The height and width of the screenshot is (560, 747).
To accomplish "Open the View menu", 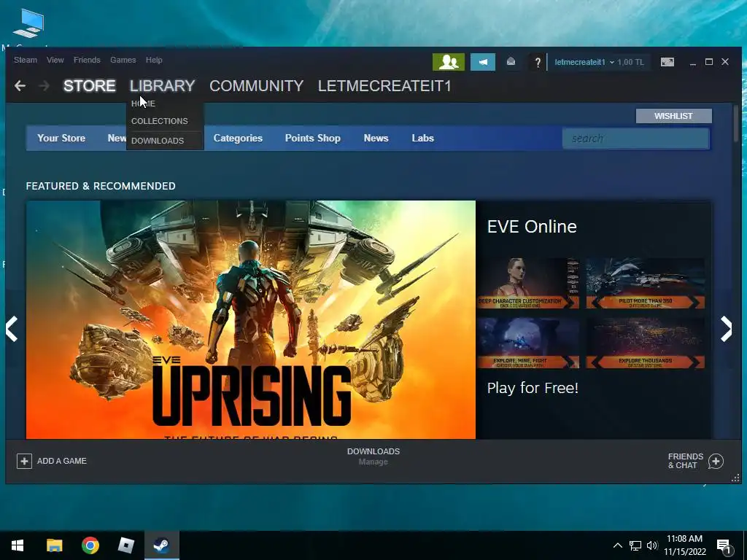I will 55,60.
